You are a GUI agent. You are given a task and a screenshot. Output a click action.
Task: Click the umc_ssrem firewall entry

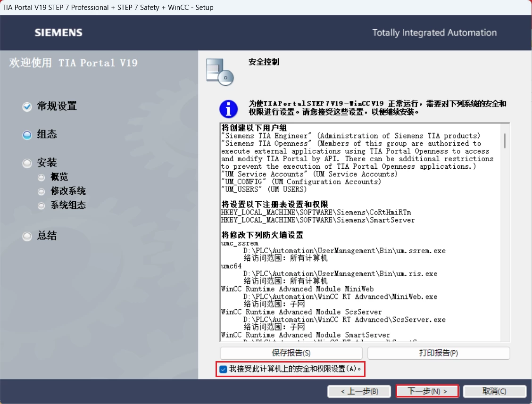coord(240,243)
